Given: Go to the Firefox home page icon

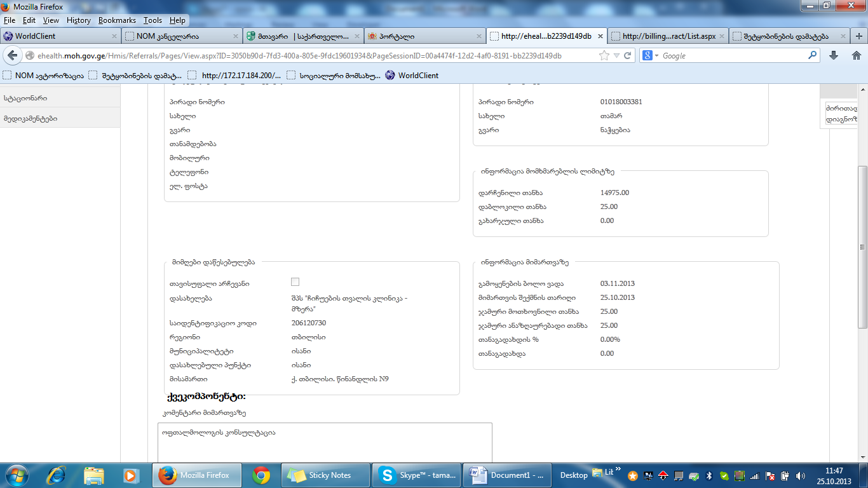Looking at the screenshot, I should coord(856,56).
